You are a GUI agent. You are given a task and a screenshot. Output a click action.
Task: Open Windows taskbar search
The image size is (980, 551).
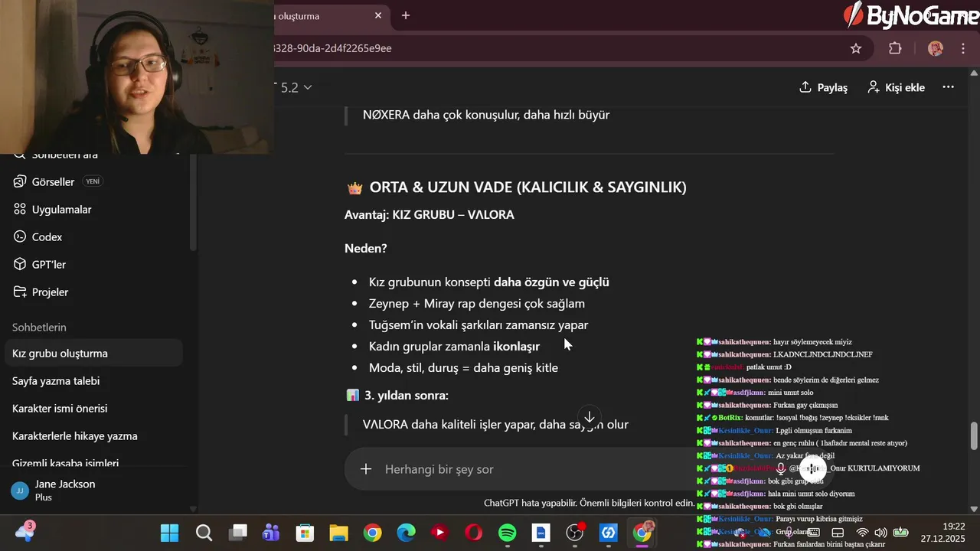204,533
